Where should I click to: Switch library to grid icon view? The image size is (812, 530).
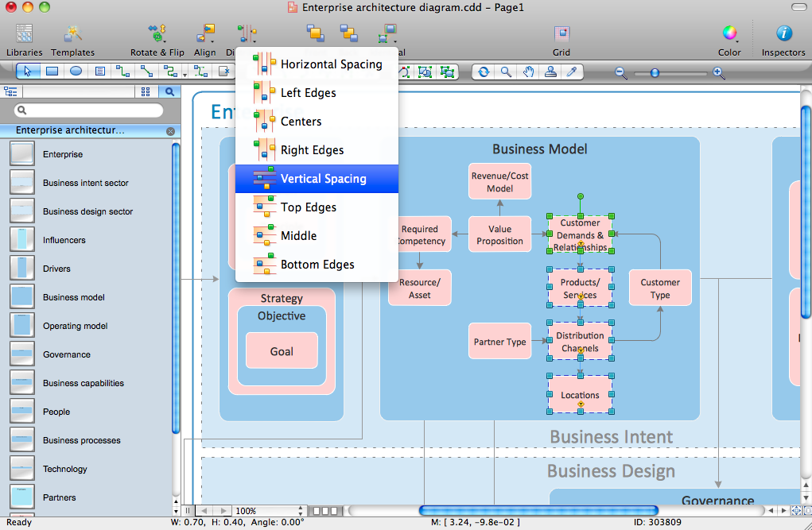pyautogui.click(x=146, y=91)
